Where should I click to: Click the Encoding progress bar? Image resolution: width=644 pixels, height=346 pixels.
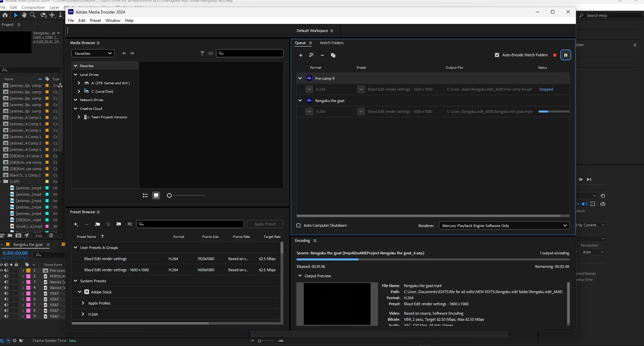click(x=433, y=259)
